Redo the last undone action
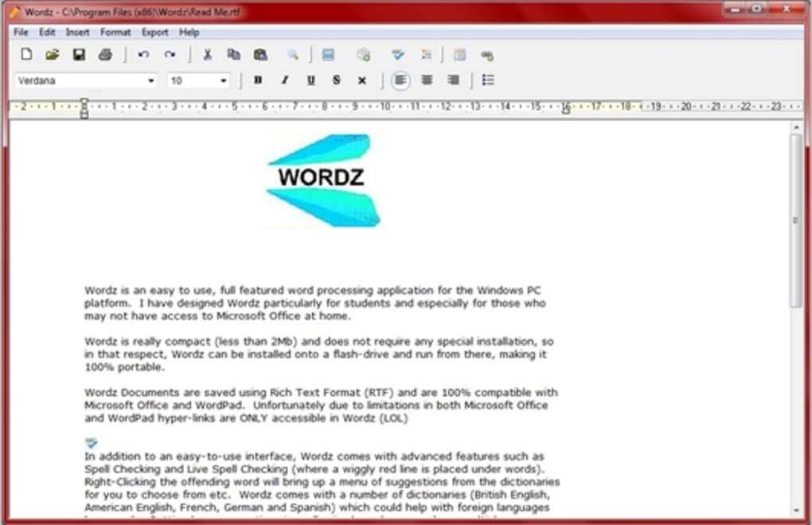The width and height of the screenshot is (812, 525). [170, 55]
